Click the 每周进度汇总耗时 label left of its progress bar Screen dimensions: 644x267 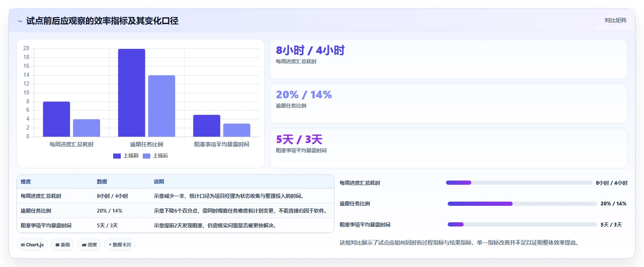tap(360, 183)
